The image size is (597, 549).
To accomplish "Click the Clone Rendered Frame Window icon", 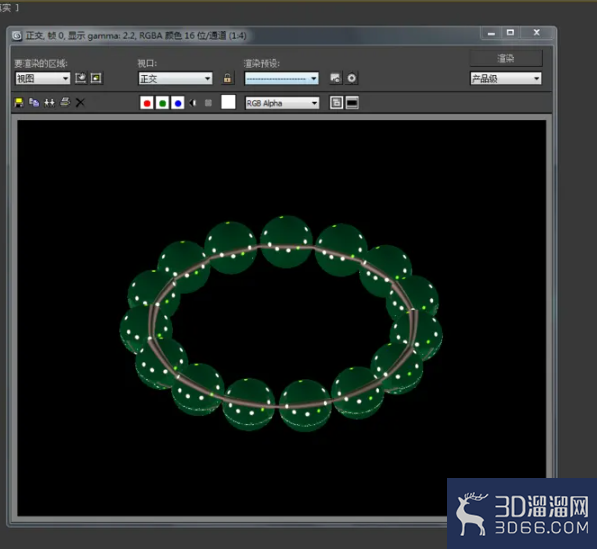I will [49, 102].
